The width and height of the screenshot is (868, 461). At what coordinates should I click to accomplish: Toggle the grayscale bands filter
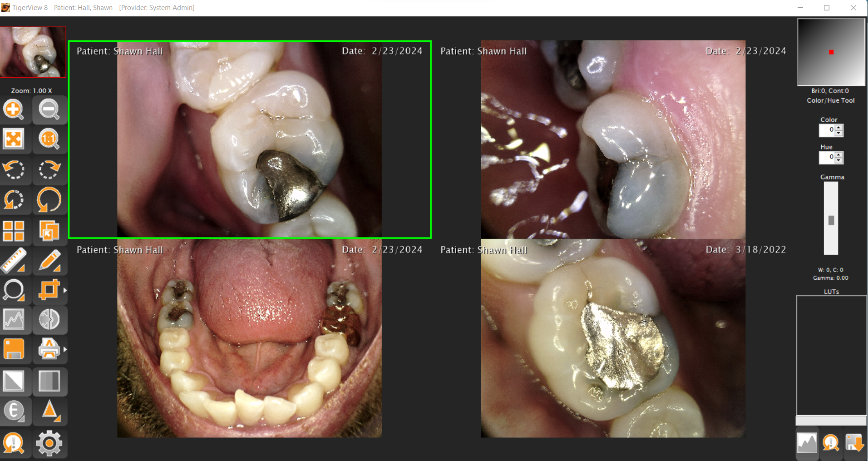[x=49, y=381]
